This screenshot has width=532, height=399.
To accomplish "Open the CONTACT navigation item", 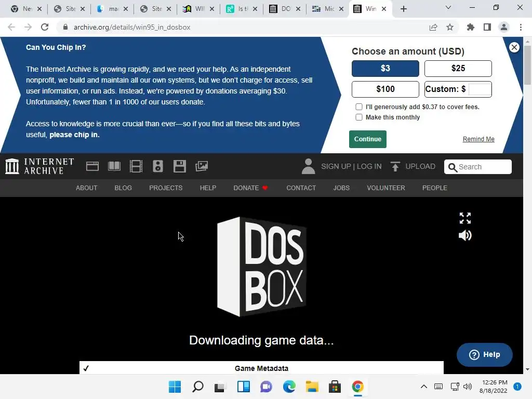I will [x=301, y=188].
